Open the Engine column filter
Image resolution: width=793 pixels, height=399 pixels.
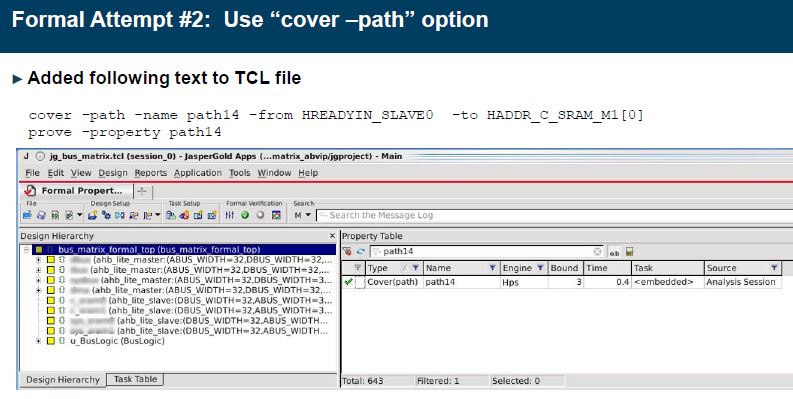click(x=540, y=268)
